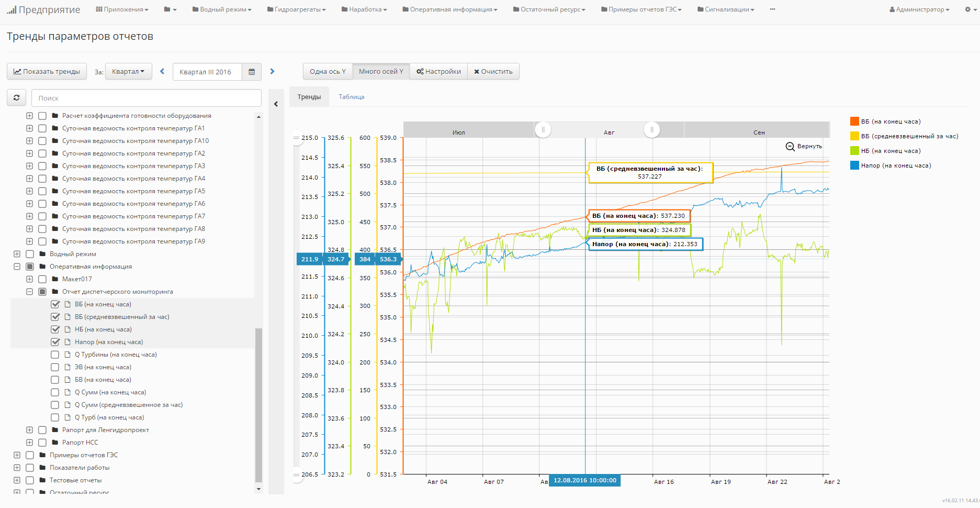
Task: Uncheck ВБ (на конец часа) parameter
Action: (x=55, y=304)
